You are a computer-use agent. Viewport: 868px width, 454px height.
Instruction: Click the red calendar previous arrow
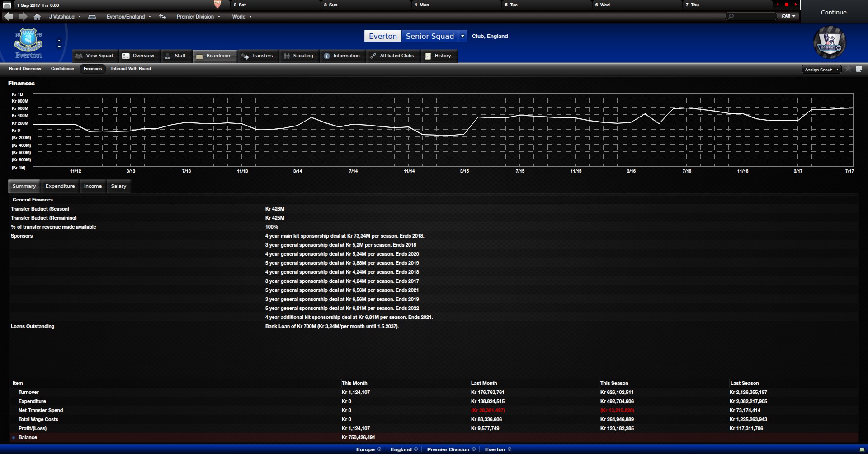tap(778, 5)
